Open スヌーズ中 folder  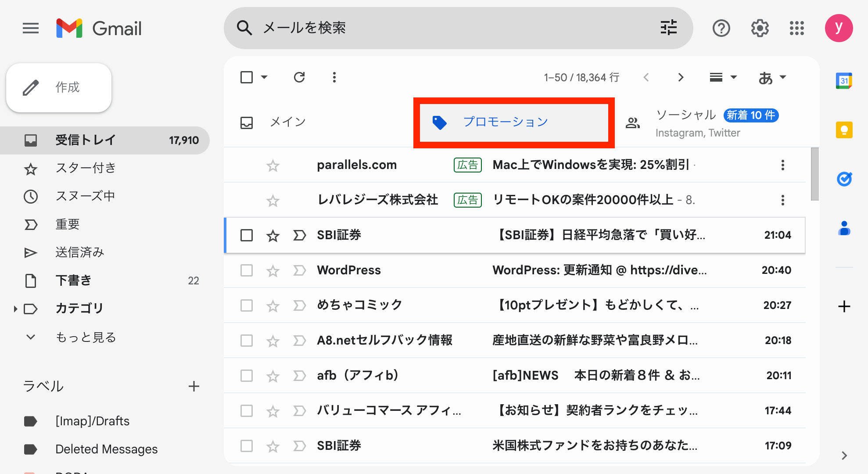click(x=104, y=196)
